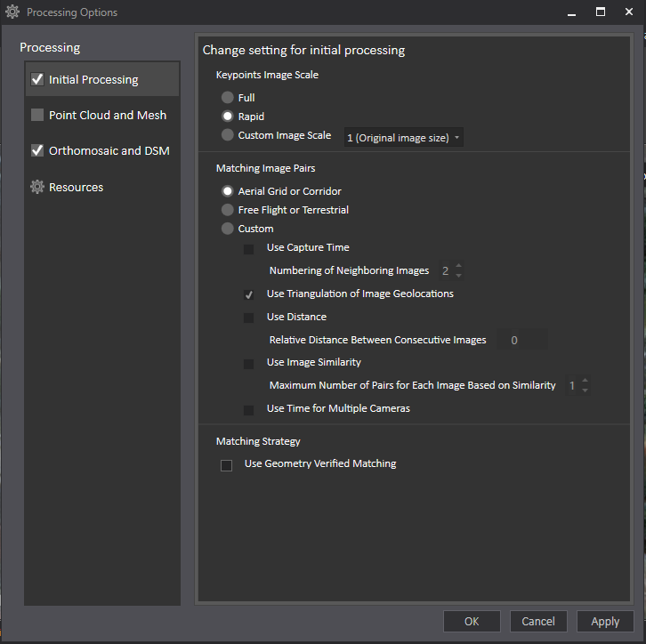Screen dimensions: 646x644
Task: Click the Relative Distance input field
Action: tap(522, 340)
